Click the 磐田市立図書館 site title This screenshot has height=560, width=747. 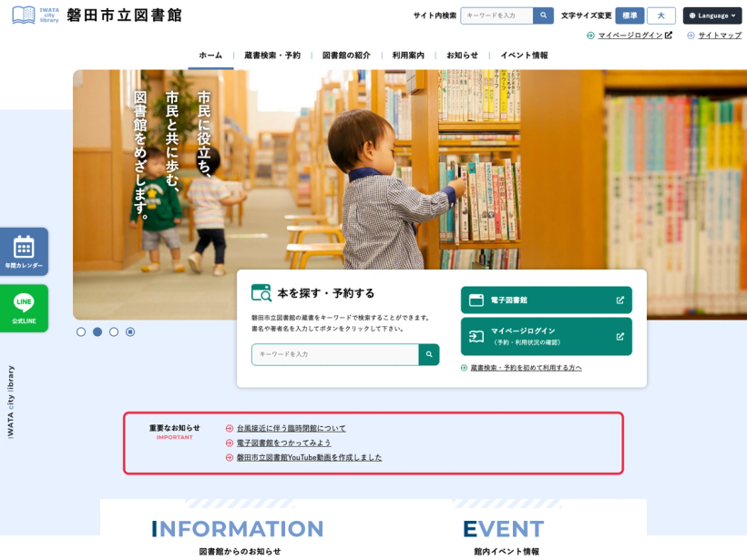point(124,15)
